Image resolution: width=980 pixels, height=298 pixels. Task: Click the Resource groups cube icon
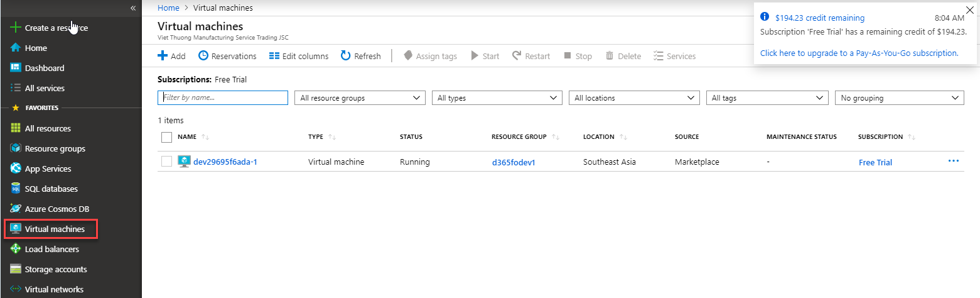coord(16,148)
